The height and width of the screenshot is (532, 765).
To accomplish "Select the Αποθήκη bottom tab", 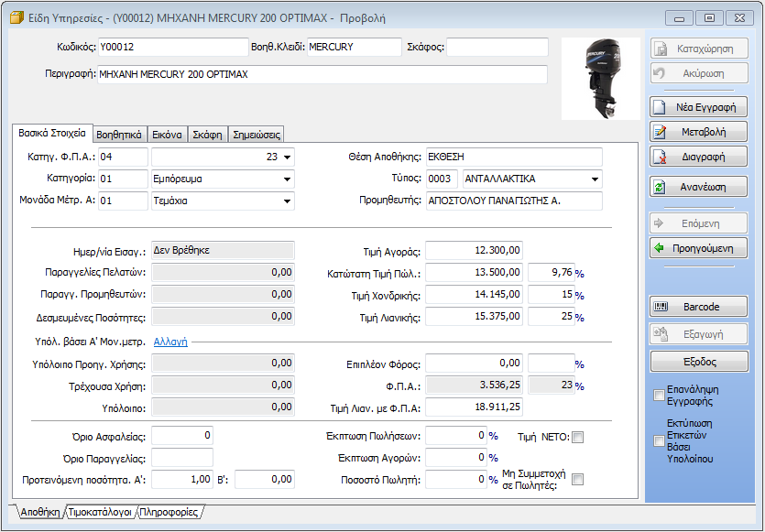I will tap(40, 512).
